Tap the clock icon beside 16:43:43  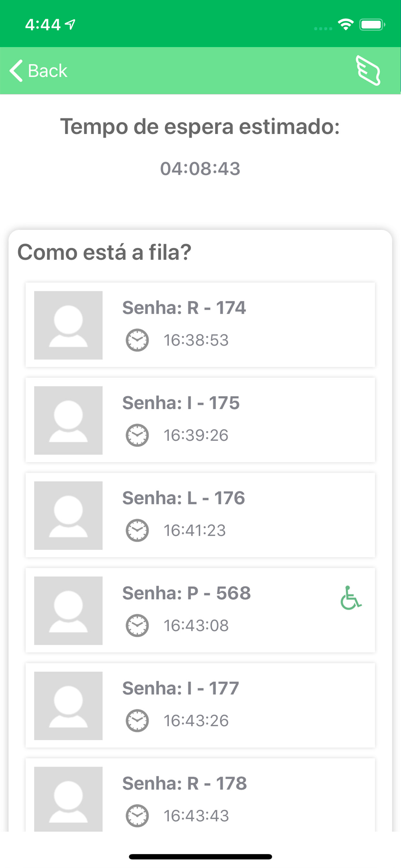(137, 816)
